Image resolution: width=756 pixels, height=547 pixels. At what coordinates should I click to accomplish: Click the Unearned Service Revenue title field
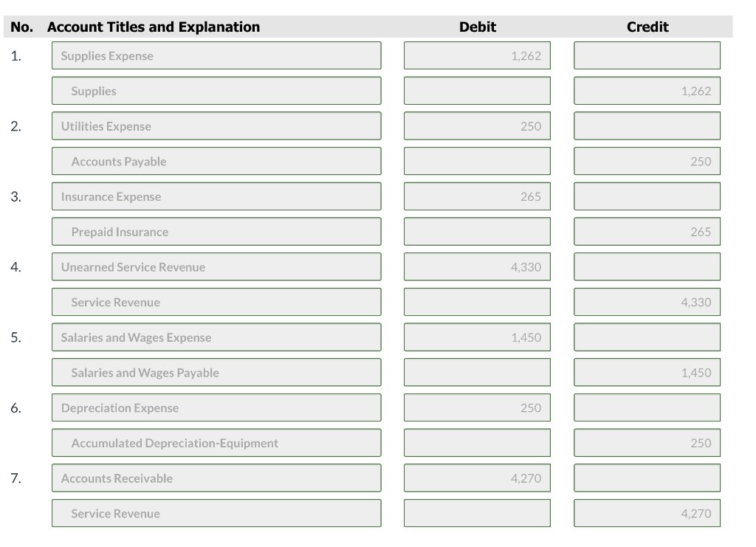click(216, 266)
